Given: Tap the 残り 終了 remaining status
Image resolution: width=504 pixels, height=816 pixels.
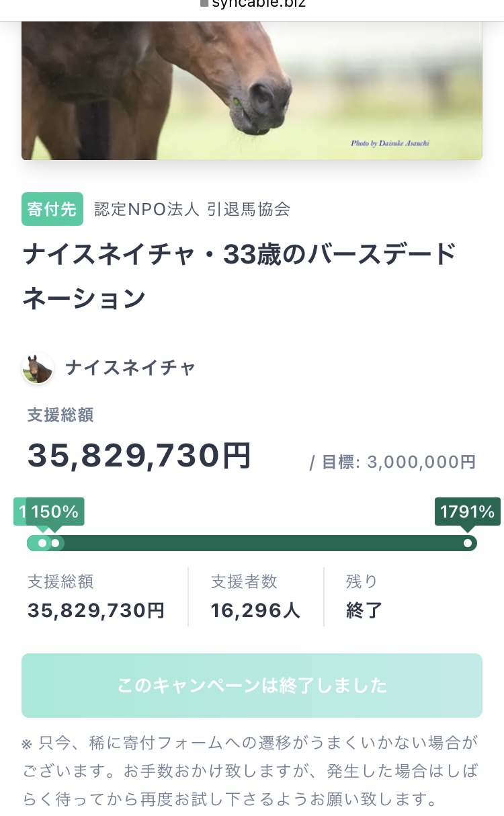Looking at the screenshot, I should (364, 596).
